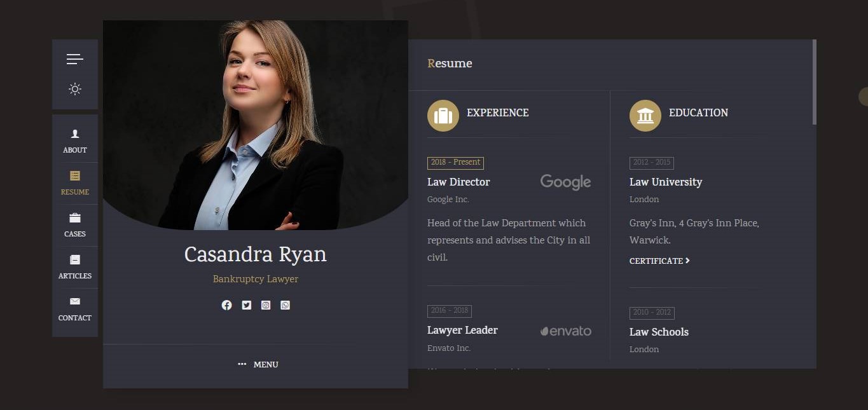This screenshot has height=410, width=868.
Task: Click the resume panel scrollbar thumb
Action: pyautogui.click(x=814, y=83)
